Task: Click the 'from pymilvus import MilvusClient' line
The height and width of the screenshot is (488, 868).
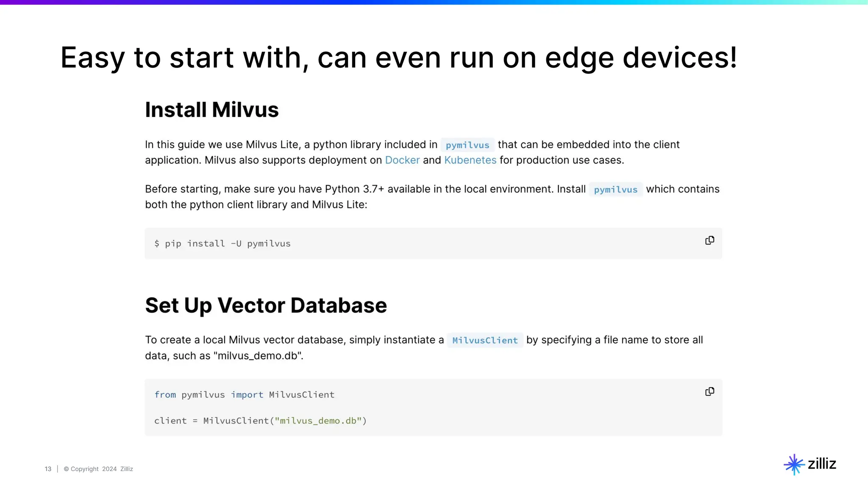Action: coord(244,395)
